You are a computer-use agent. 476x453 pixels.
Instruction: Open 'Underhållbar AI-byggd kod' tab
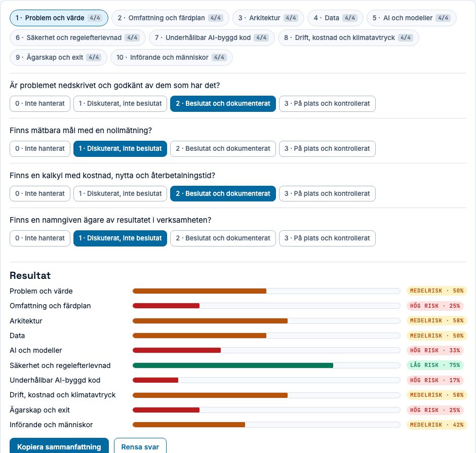212,37
